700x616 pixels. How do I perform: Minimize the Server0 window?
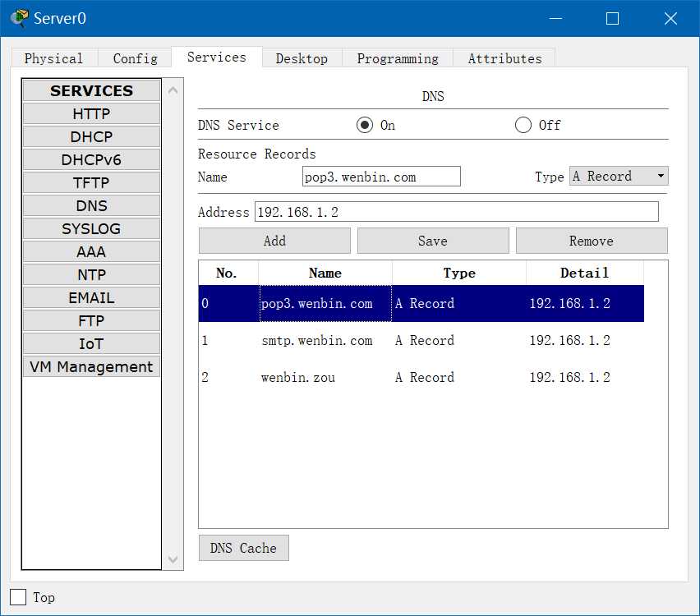point(555,18)
